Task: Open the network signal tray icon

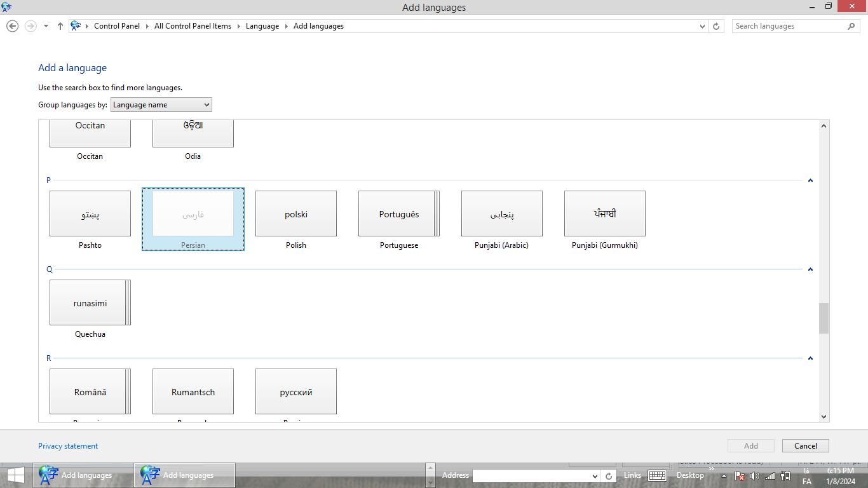Action: (770, 476)
